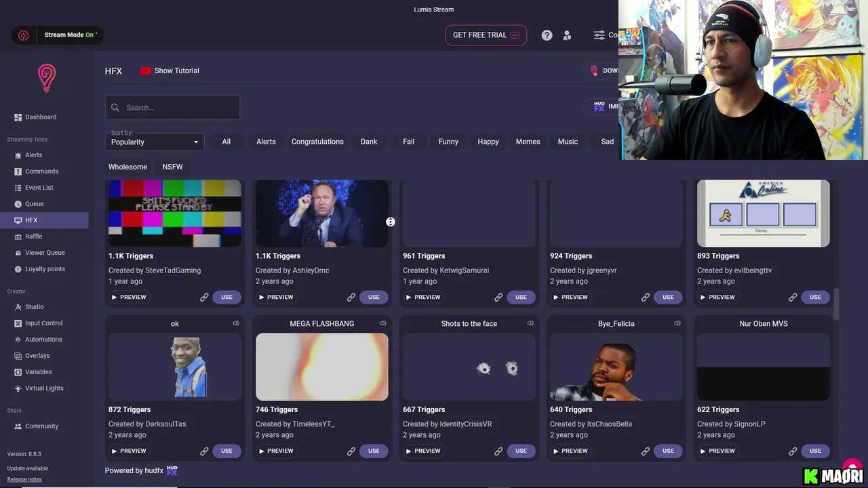Screen dimensions: 868x488
Task: Click the hudfx logo in footer
Action: coord(172,470)
